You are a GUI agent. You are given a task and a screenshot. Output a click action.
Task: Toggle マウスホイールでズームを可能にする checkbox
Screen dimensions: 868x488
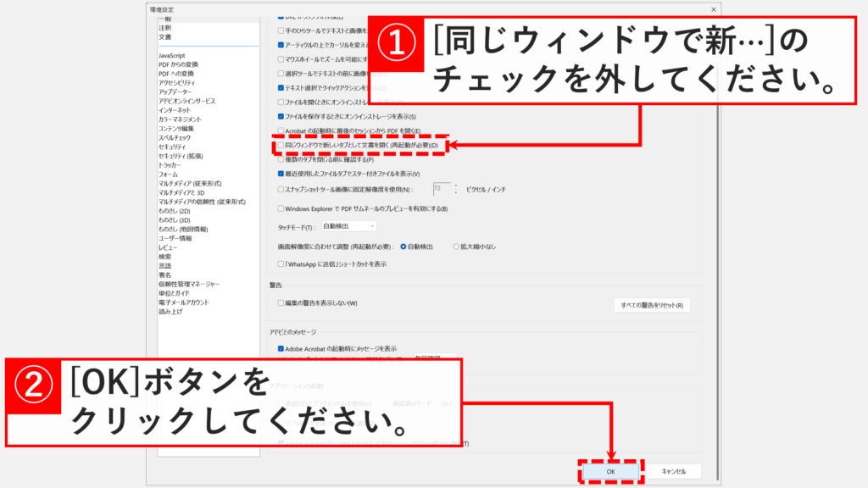coord(281,59)
